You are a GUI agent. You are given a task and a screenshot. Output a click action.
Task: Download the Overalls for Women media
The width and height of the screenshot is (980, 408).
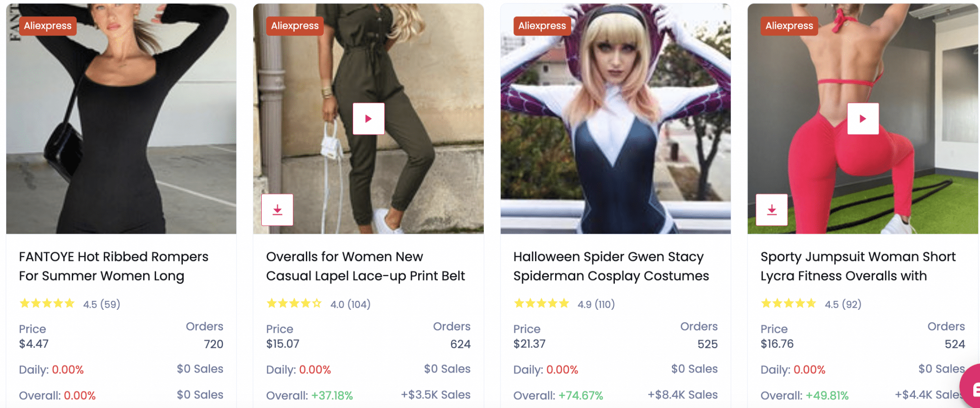pos(278,210)
